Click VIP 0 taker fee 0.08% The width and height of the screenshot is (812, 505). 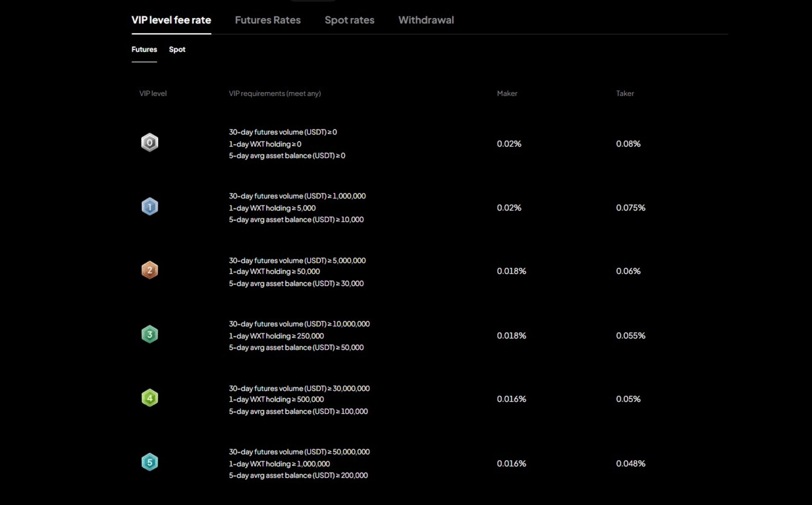[x=628, y=144]
